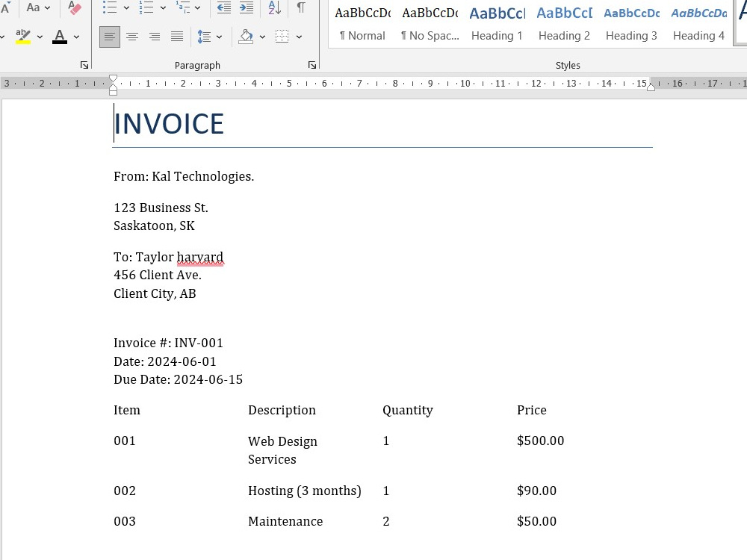Click the 'Hosting (3 months)' cell
Screen dimensions: 747x560
point(305,491)
